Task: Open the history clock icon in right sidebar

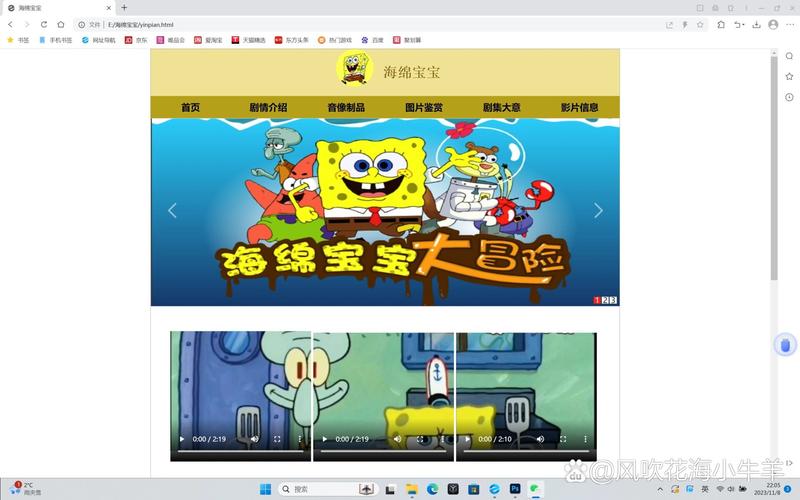Action: 789,97
